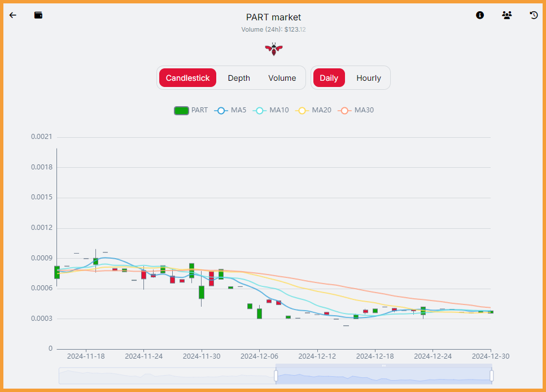Toggle the PART series in legend
The width and height of the screenshot is (546, 392).
191,111
